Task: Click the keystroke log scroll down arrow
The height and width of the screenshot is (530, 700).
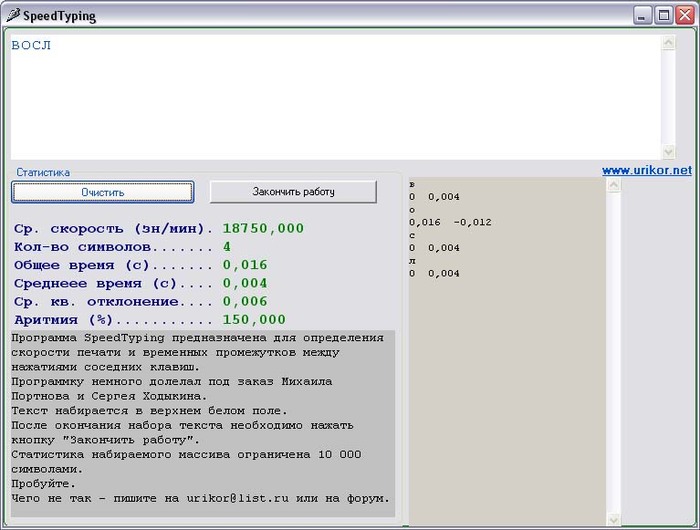Action: [x=614, y=519]
